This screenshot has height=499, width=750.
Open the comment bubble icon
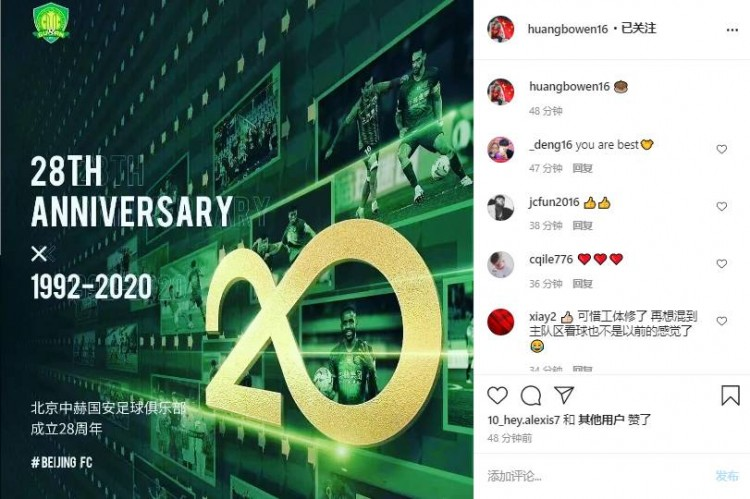click(x=530, y=396)
